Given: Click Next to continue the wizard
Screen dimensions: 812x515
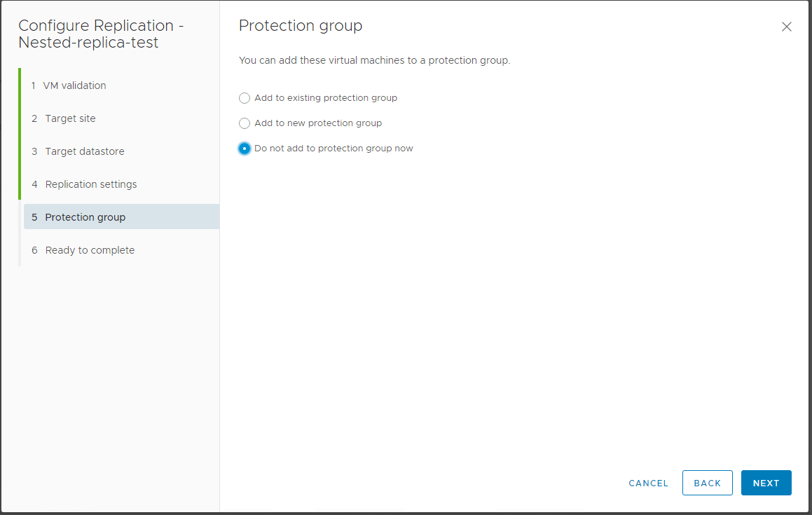Looking at the screenshot, I should click(766, 483).
